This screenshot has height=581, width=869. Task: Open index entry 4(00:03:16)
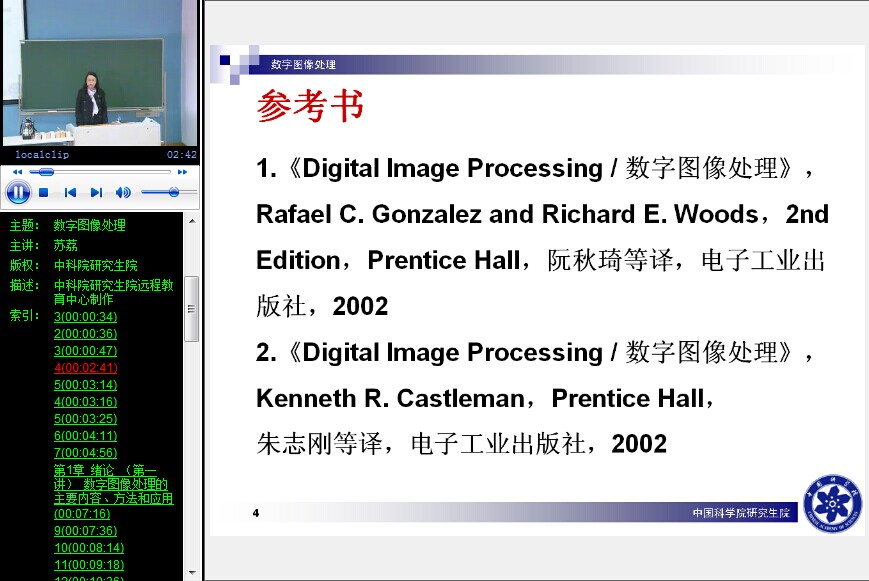pos(85,402)
